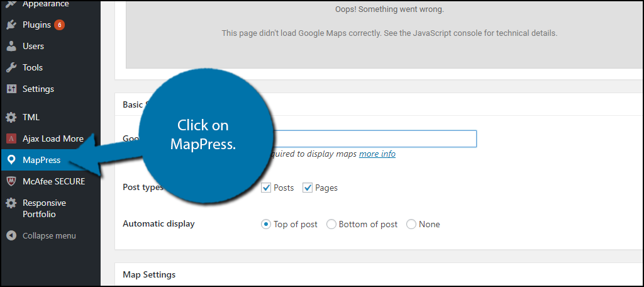Click the Responsive Portfolio gear icon
Screen dimensions: 644x287
tap(11, 203)
